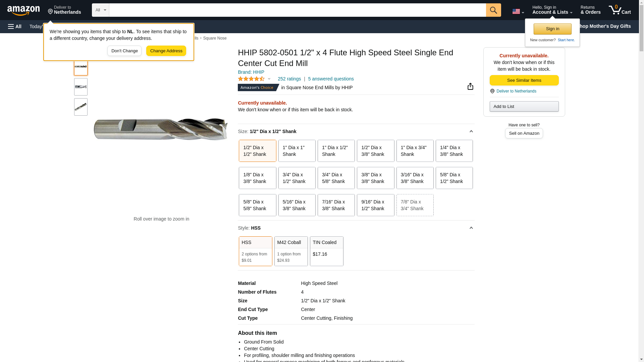The width and height of the screenshot is (644, 362).
Task: Select the 1" Dia x 1" Shank size
Action: [297, 151]
